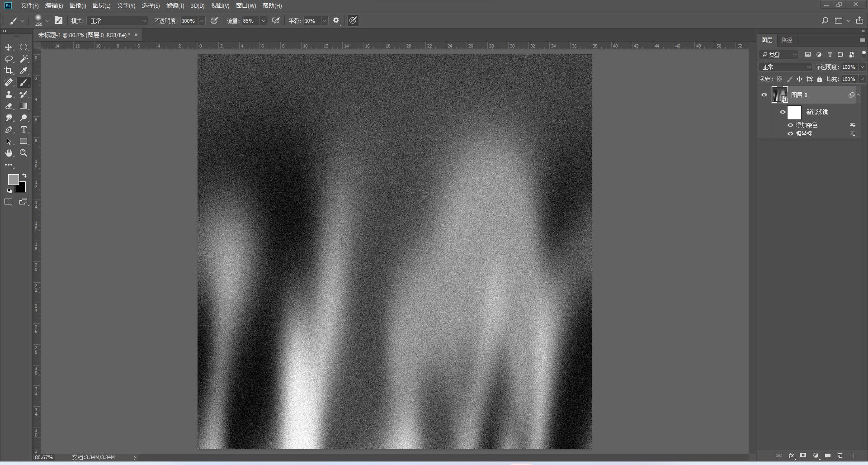Click the 图层 0 layer thumbnail
The height and width of the screenshot is (465, 868).
point(779,95)
